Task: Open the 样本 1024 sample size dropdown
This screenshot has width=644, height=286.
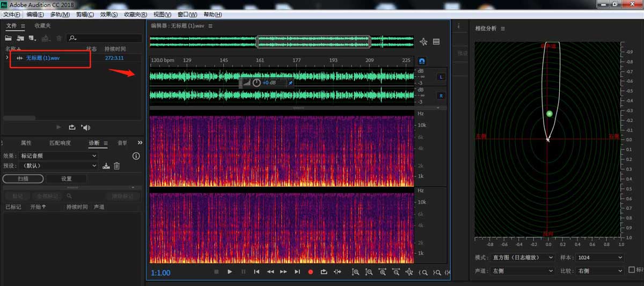Action: [599, 258]
